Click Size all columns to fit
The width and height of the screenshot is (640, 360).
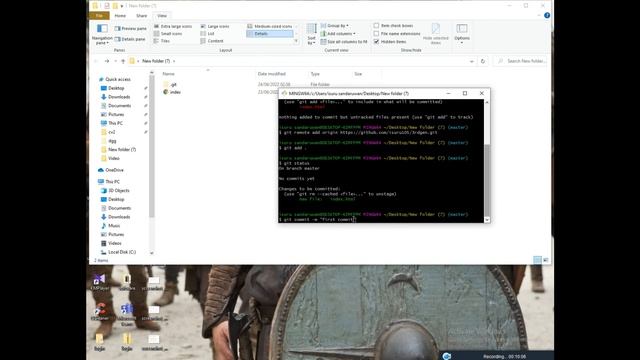tap(344, 42)
